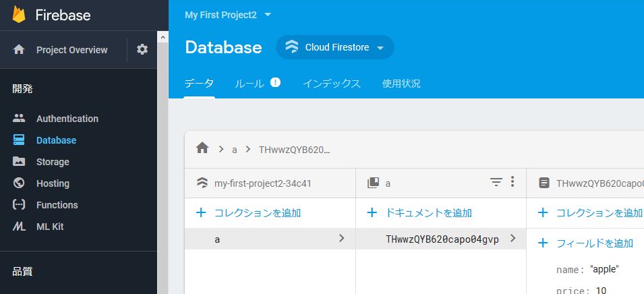Click plus icon for フィールドを追加

tap(543, 243)
